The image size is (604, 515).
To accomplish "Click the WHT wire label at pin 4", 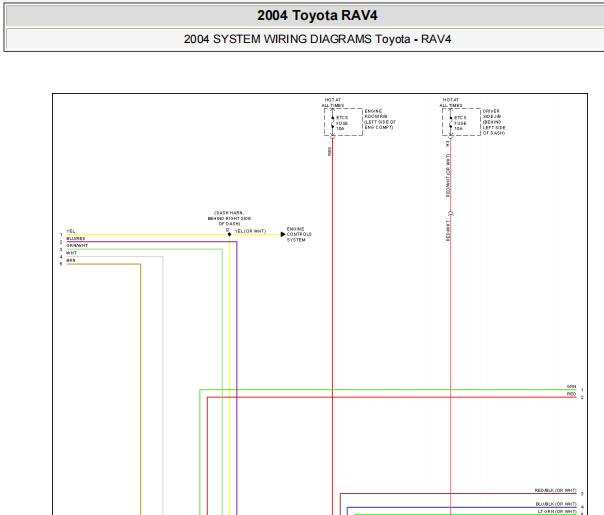I will pos(71,253).
